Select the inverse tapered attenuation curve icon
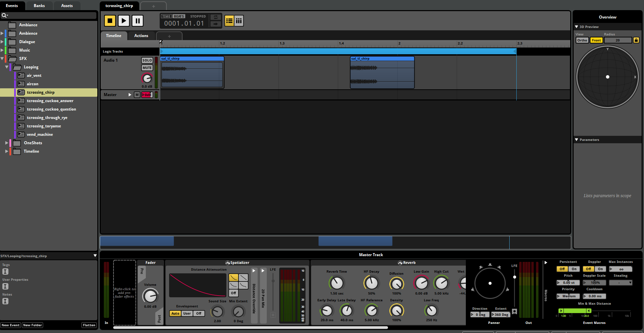 pos(243,285)
